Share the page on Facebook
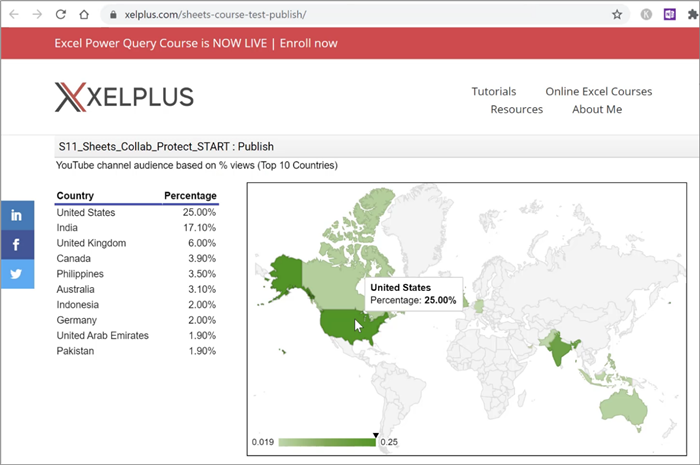 [17, 245]
